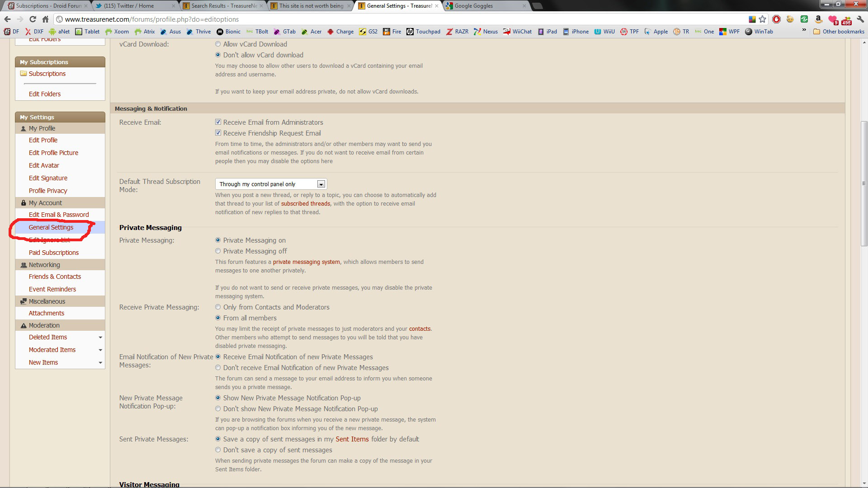Uncheck Receive Friendship Request Email

(218, 133)
